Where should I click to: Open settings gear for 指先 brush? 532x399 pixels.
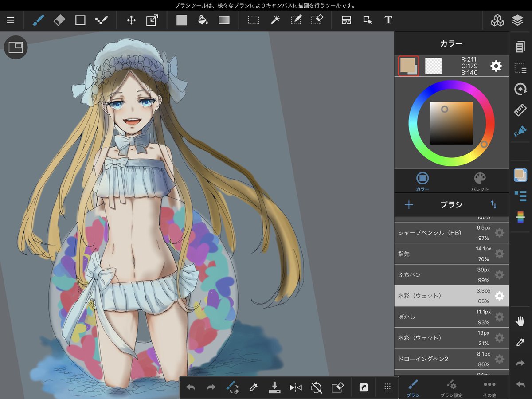coord(500,254)
